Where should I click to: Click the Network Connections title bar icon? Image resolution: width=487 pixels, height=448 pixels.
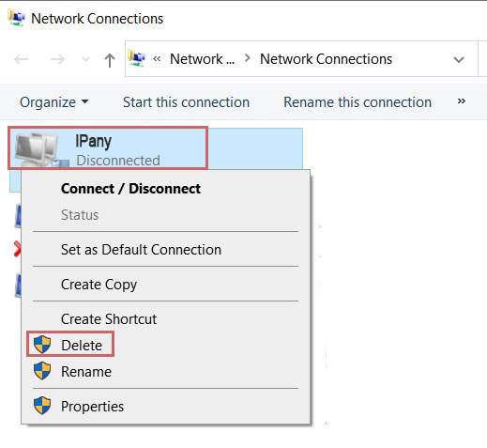tap(17, 18)
